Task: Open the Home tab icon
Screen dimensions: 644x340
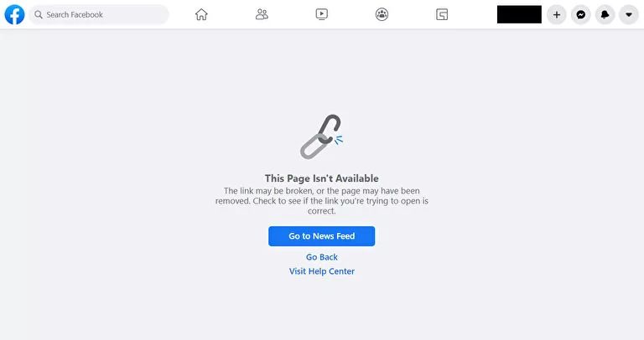Action: tap(201, 15)
